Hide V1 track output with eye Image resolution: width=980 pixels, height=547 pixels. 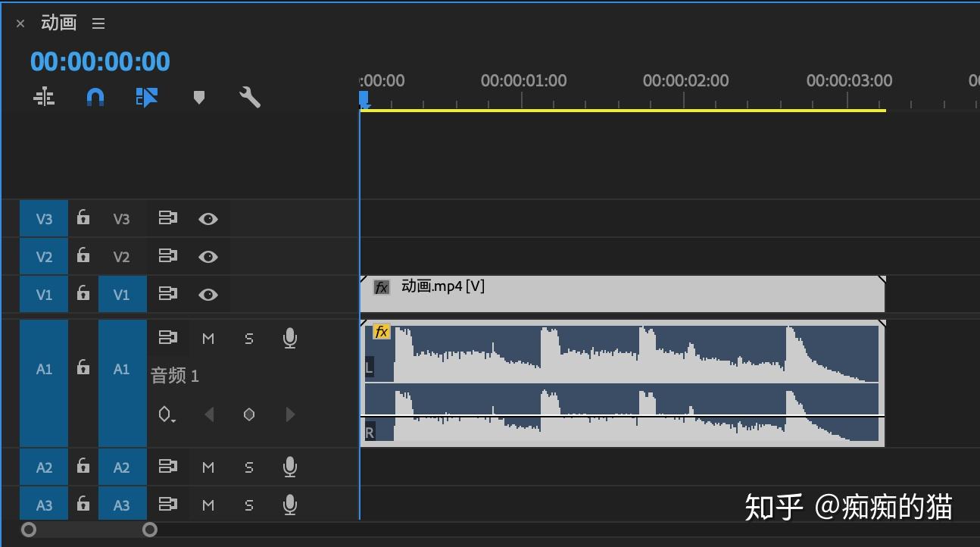(x=208, y=294)
